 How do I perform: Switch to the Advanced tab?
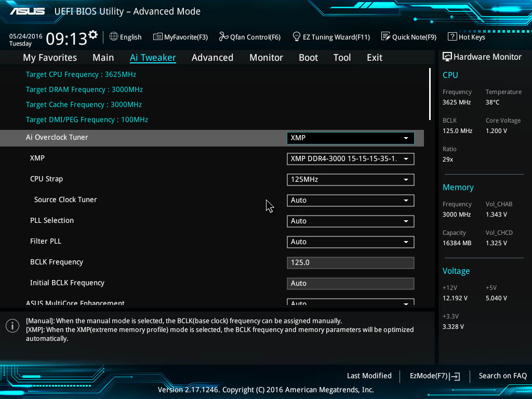click(212, 58)
